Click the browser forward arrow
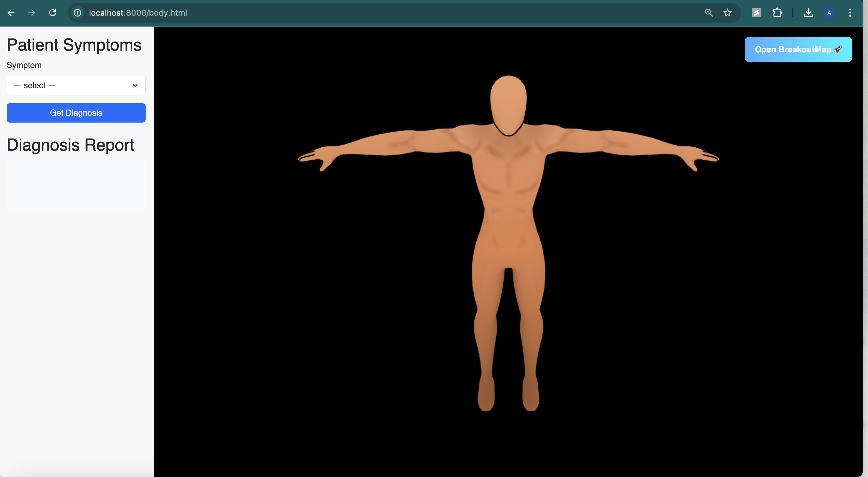The width and height of the screenshot is (868, 477). (x=32, y=13)
